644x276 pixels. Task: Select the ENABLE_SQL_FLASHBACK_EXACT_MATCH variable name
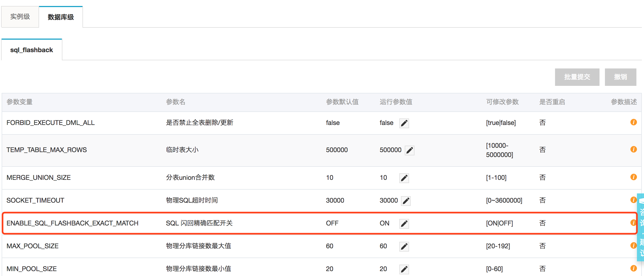pyautogui.click(x=72, y=223)
